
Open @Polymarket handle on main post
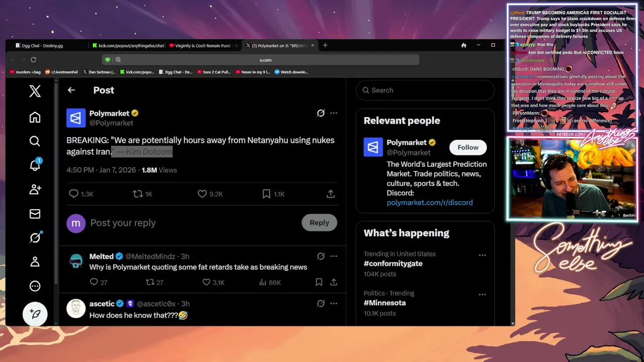click(111, 123)
